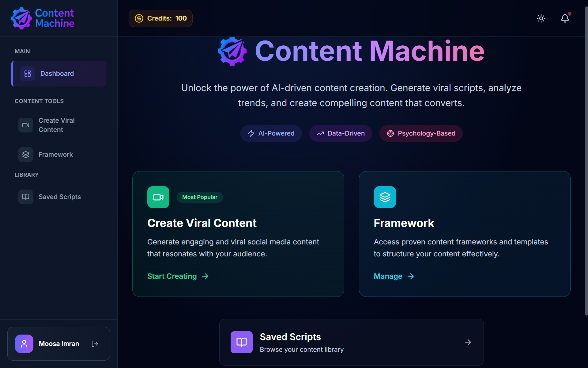Click the purple Saved Scripts book icon
The width and height of the screenshot is (588, 368).
tap(242, 342)
